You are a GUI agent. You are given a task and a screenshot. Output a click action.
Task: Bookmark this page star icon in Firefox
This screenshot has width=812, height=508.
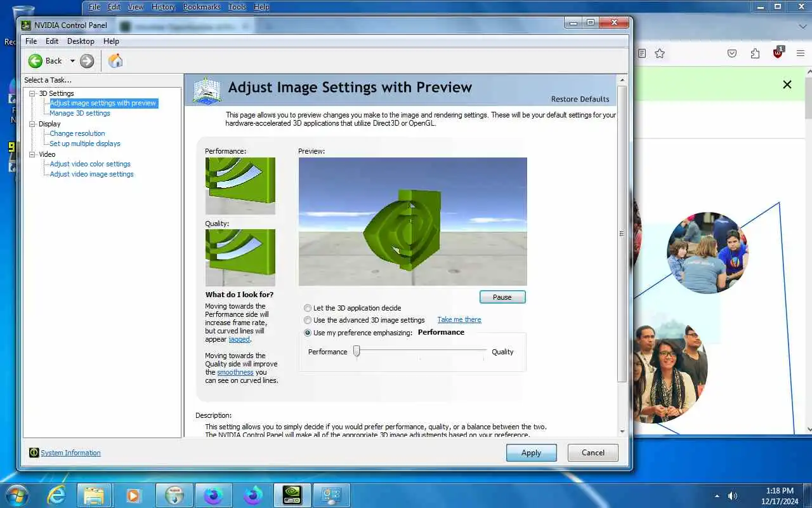(660, 53)
